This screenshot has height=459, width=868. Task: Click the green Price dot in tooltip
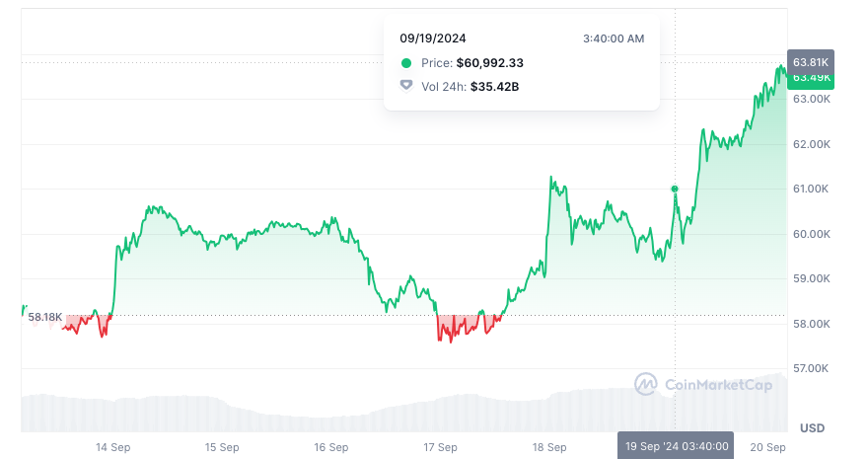click(406, 63)
